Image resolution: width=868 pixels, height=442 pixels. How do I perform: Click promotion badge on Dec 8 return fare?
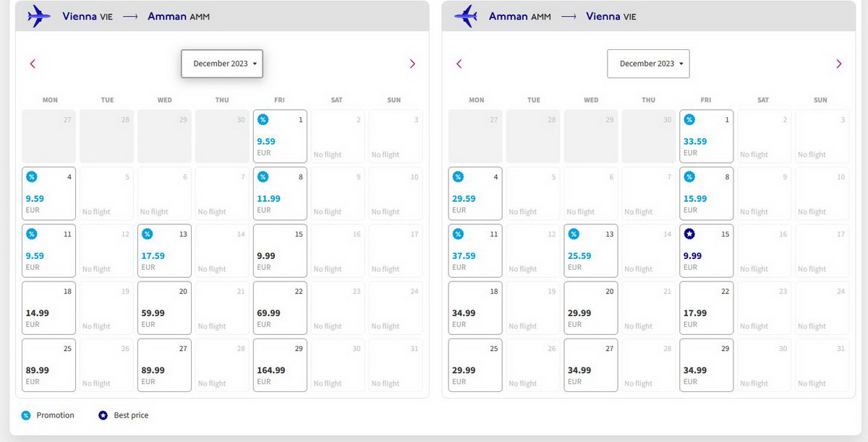[689, 177]
